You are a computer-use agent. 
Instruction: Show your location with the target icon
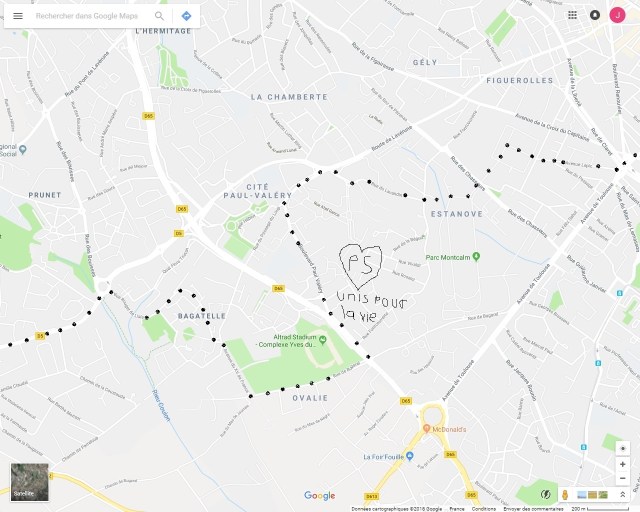[623, 448]
